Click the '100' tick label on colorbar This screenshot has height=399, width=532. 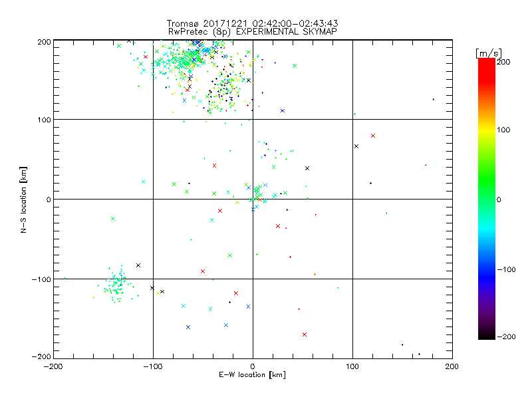tap(503, 130)
